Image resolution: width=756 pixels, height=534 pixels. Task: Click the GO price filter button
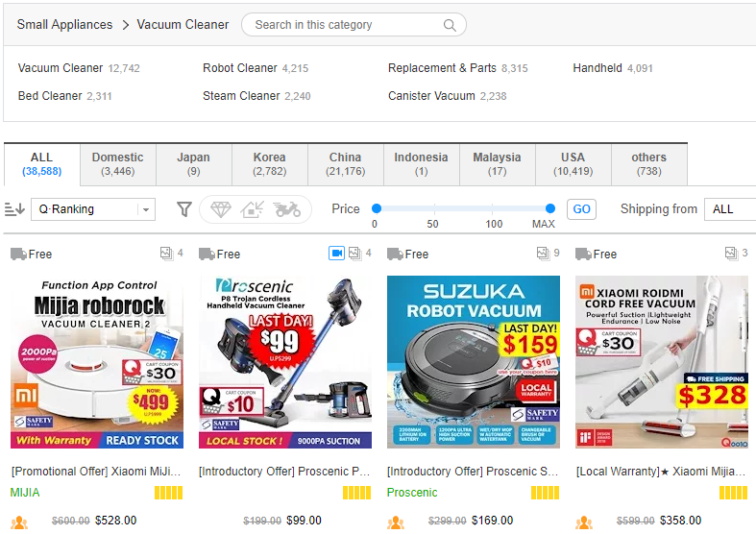pos(581,209)
